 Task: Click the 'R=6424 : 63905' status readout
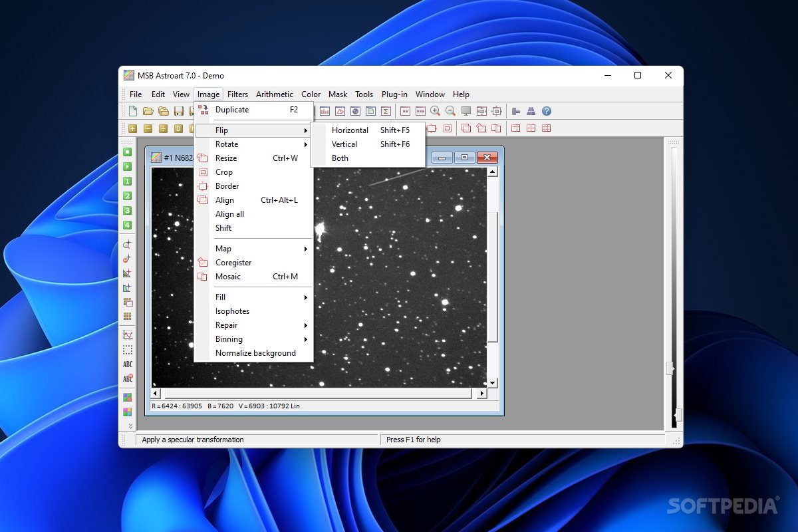[x=177, y=406]
